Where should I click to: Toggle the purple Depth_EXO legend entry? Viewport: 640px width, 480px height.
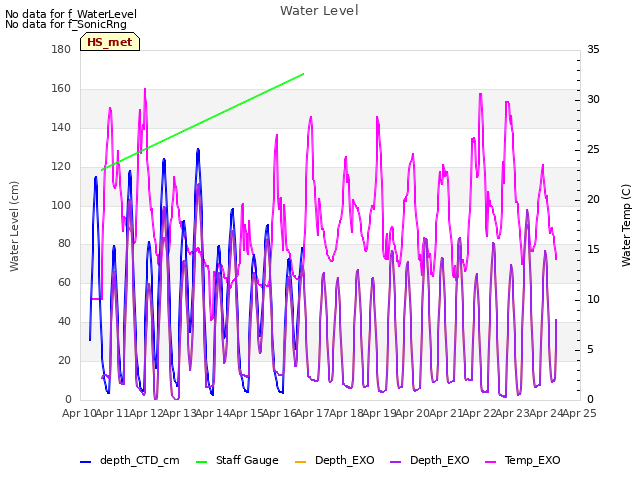pyautogui.click(x=429, y=460)
